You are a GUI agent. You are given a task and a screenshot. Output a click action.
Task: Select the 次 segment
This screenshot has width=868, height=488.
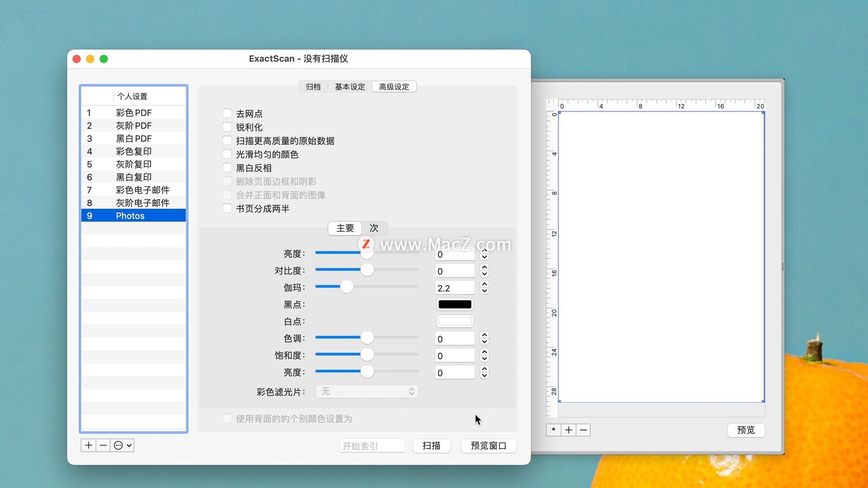click(374, 228)
